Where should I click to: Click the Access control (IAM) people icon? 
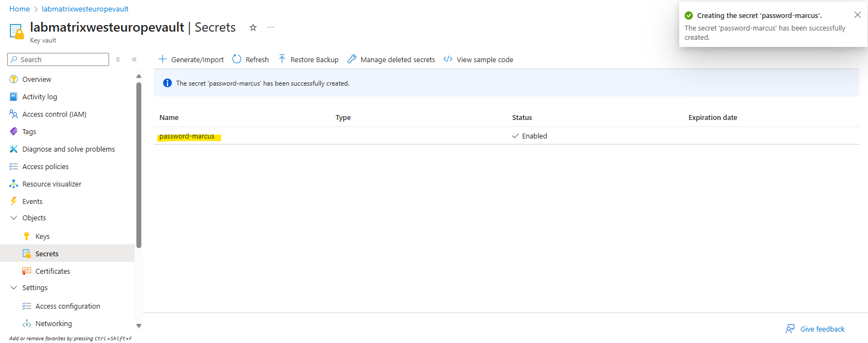(x=14, y=114)
